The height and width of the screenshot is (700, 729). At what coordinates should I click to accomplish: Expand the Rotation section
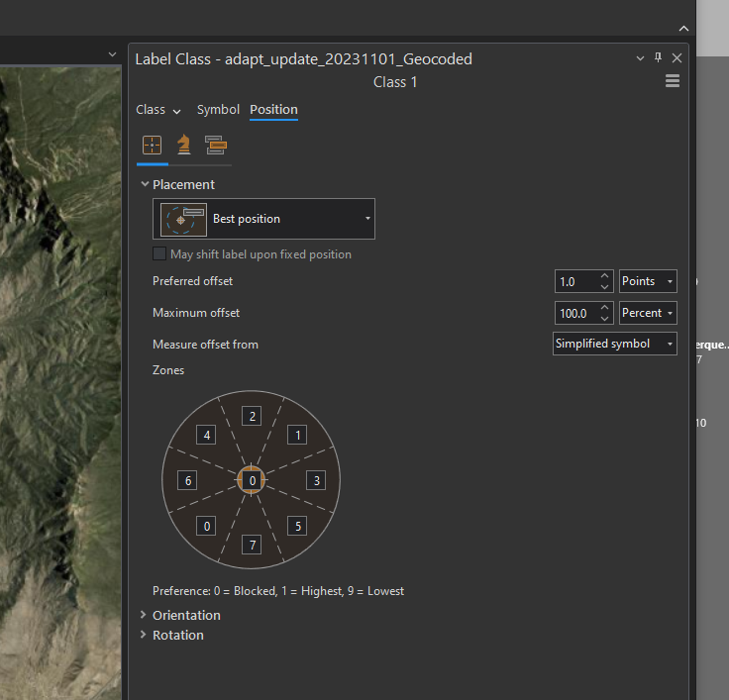(177, 635)
